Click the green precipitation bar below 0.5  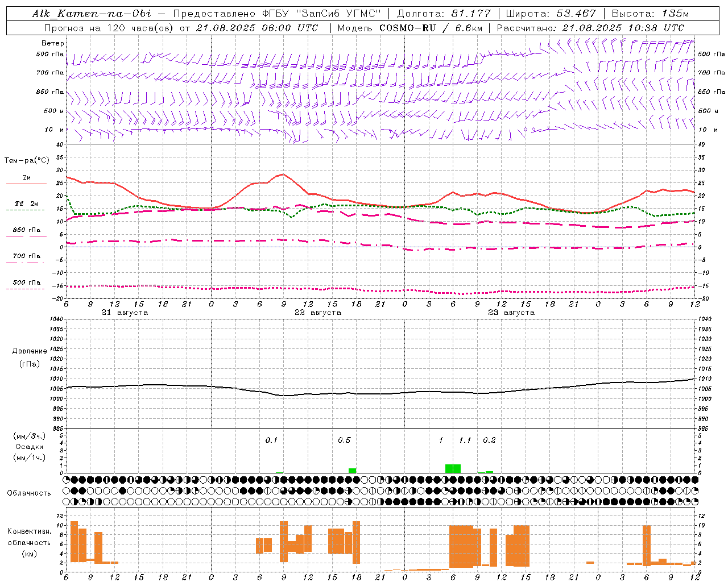[353, 471]
